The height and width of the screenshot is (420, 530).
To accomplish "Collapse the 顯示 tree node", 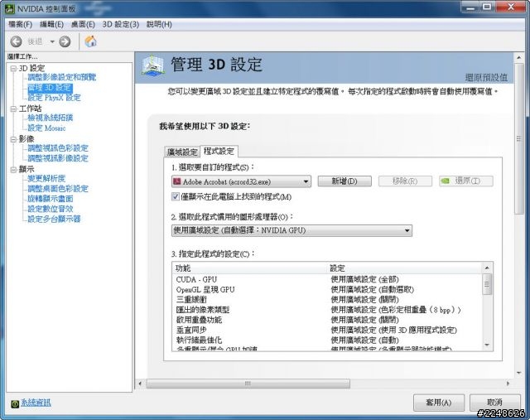I will 13,170.
